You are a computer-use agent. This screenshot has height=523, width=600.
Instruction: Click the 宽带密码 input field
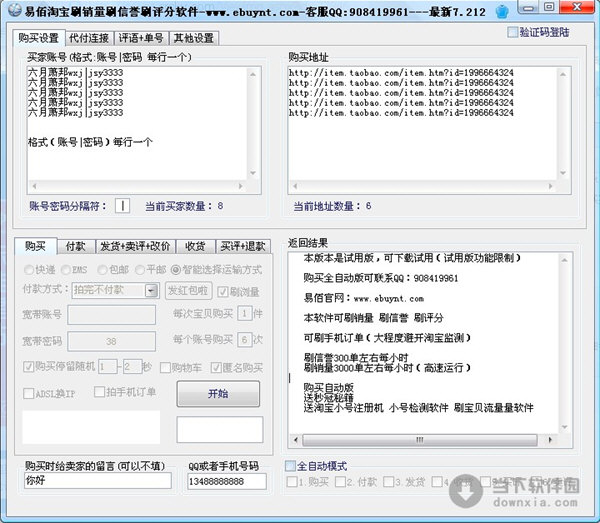point(112,341)
